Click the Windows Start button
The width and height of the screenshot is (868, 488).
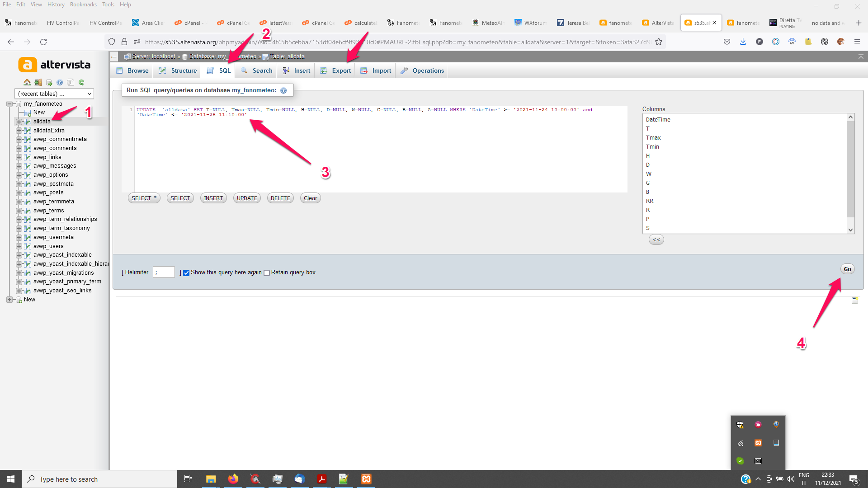click(11, 479)
